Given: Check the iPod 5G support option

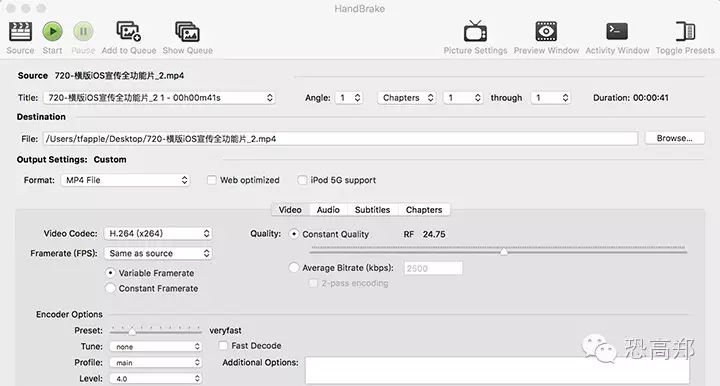Looking at the screenshot, I should (302, 180).
